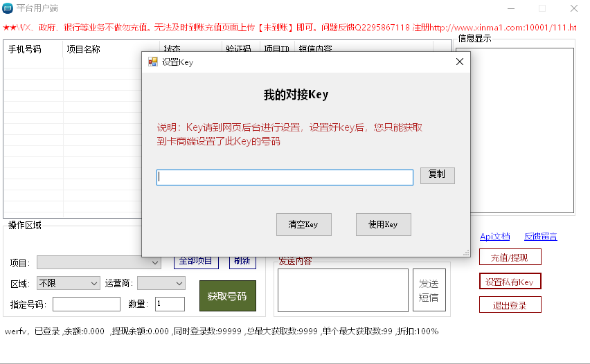Viewport: 590px width, 364px height.
Task: Click the 清空Key button
Action: pos(303,224)
